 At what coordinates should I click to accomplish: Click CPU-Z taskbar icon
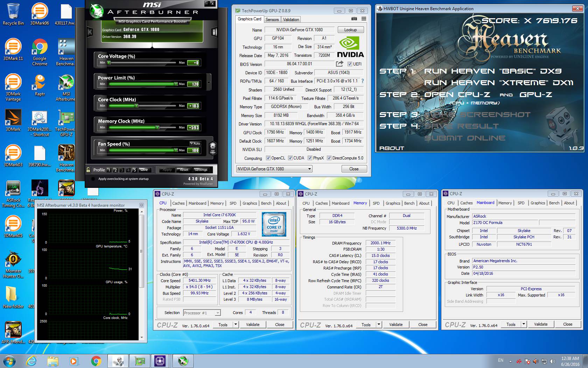point(160,361)
